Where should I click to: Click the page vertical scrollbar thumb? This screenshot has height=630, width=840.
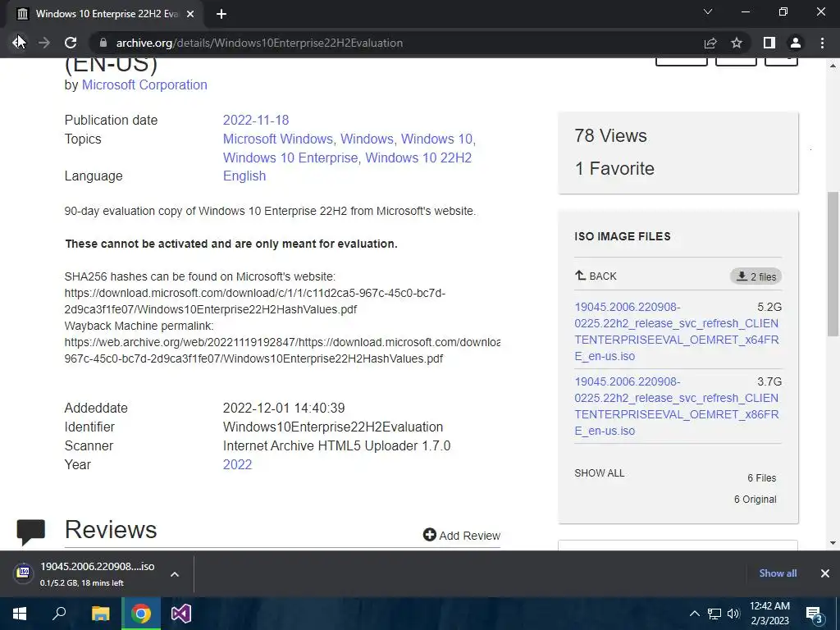tap(833, 263)
